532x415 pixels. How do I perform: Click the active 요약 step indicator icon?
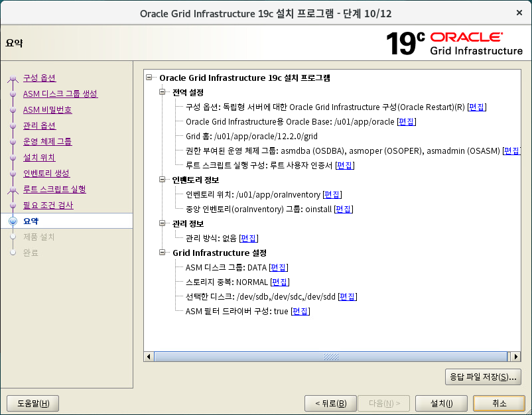[x=13, y=221]
